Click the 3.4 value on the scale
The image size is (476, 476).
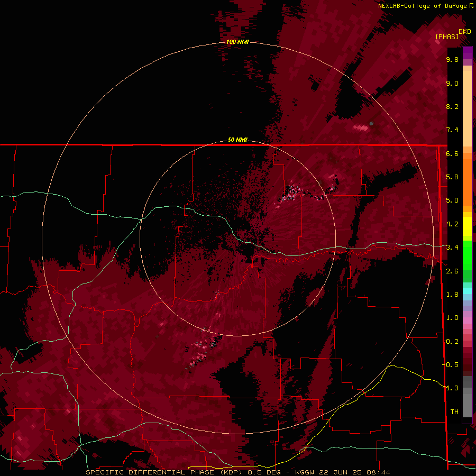(x=452, y=248)
